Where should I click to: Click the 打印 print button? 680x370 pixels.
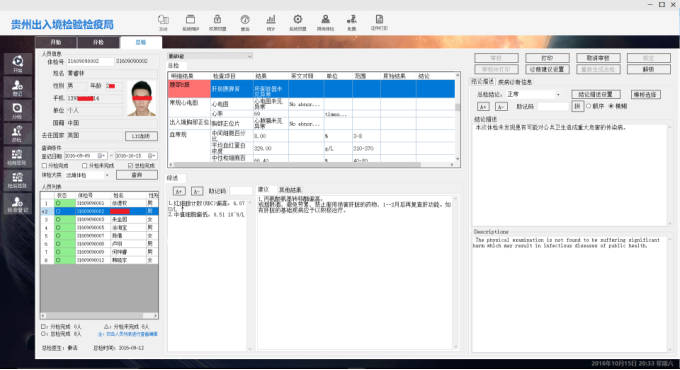547,58
